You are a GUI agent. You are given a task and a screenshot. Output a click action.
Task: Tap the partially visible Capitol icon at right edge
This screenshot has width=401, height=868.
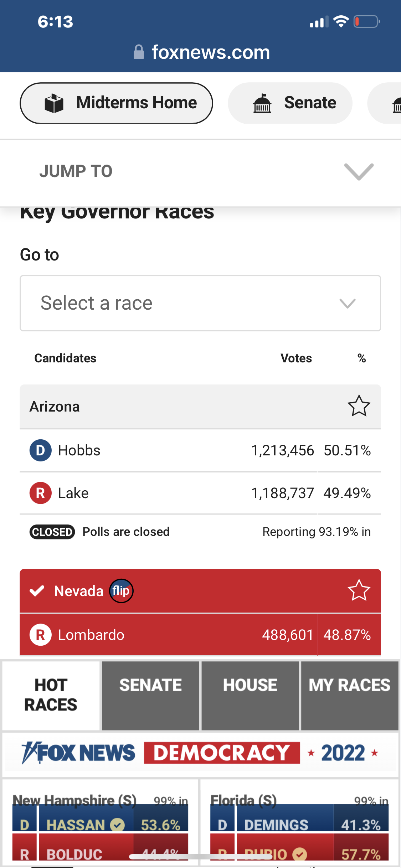pos(396,104)
